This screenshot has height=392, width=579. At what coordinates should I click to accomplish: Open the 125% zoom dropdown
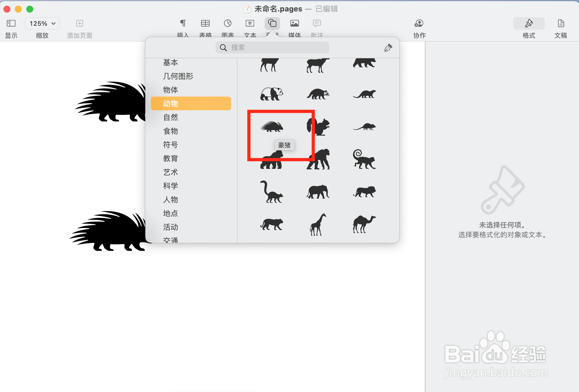coord(42,23)
